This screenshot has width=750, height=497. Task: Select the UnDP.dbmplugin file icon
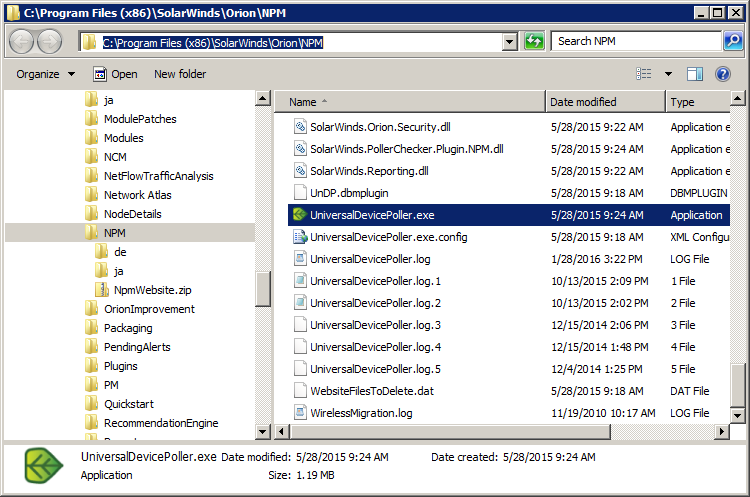[300, 193]
